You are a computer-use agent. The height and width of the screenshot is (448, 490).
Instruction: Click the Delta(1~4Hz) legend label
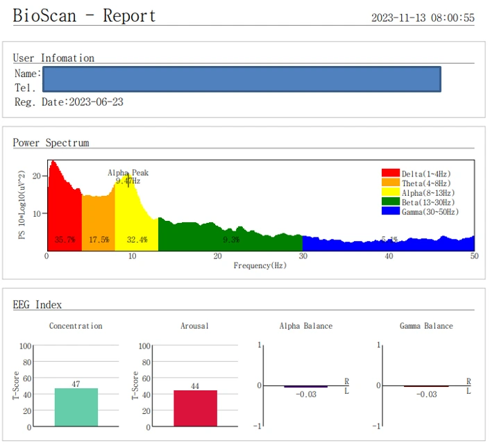pyautogui.click(x=426, y=174)
